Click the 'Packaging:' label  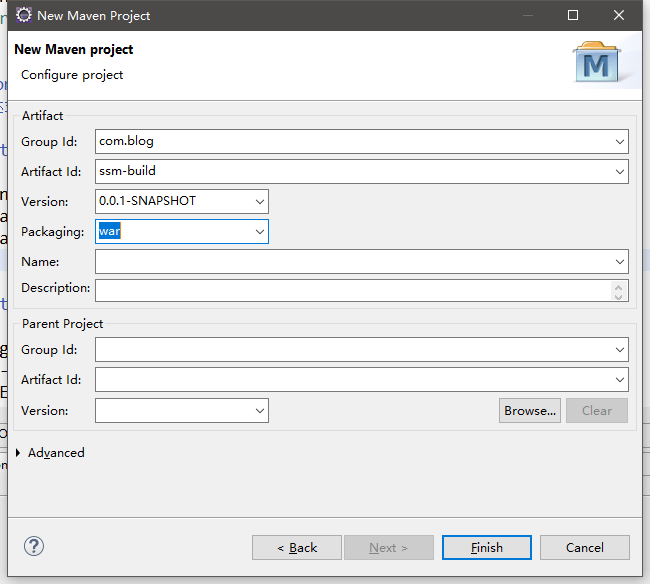coord(53,232)
